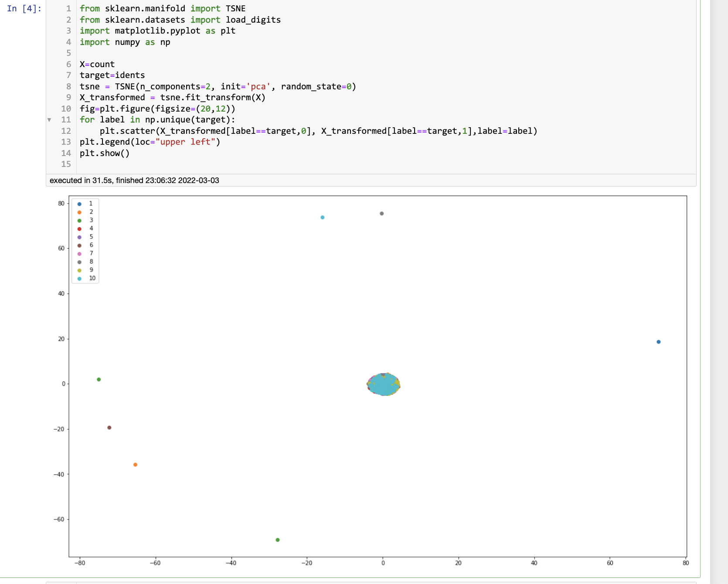Select legend entry 3 green marker
Screen dimensions: 728x584
(79, 220)
